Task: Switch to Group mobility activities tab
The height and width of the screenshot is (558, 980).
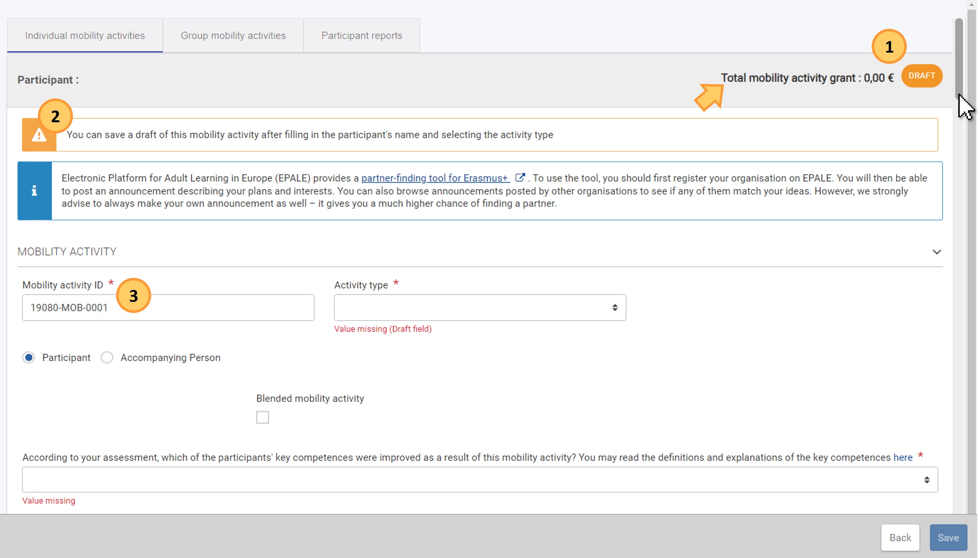Action: pos(233,35)
